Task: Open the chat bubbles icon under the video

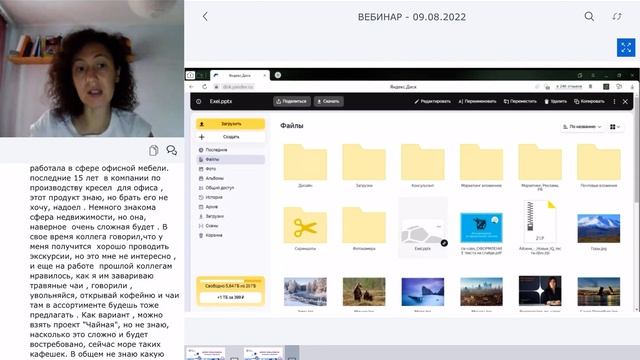Action: 171,150
